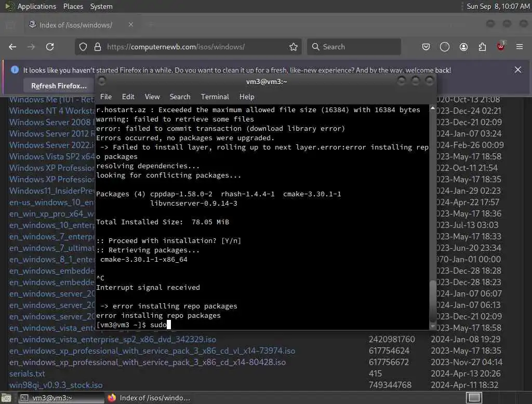Open the Extensions puzzle icon

482,47
